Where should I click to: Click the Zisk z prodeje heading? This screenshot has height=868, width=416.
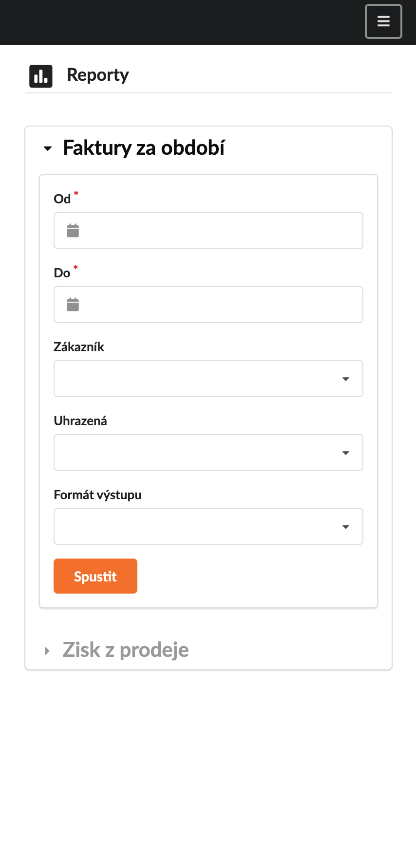pos(126,650)
